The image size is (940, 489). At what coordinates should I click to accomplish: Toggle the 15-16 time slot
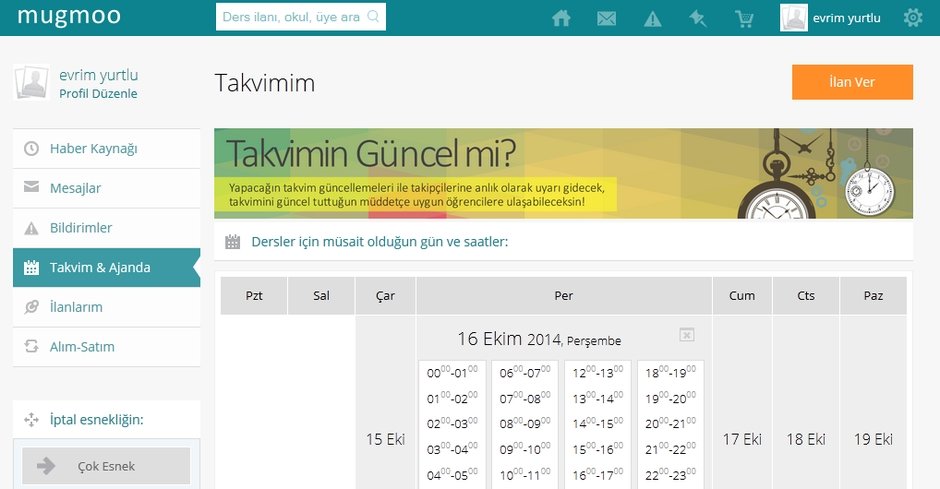coord(598,449)
